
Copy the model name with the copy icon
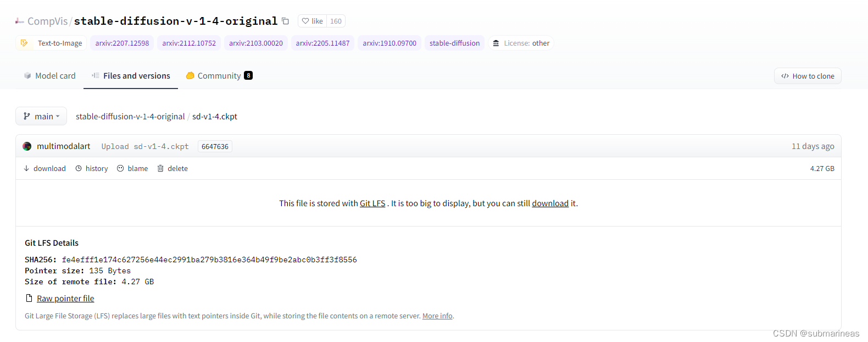pyautogui.click(x=285, y=21)
